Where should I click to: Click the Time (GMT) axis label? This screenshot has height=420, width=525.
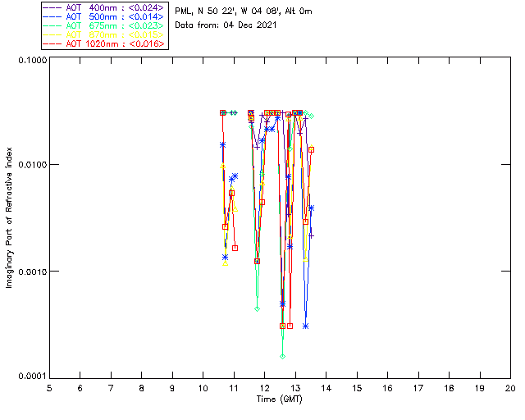[279, 399]
